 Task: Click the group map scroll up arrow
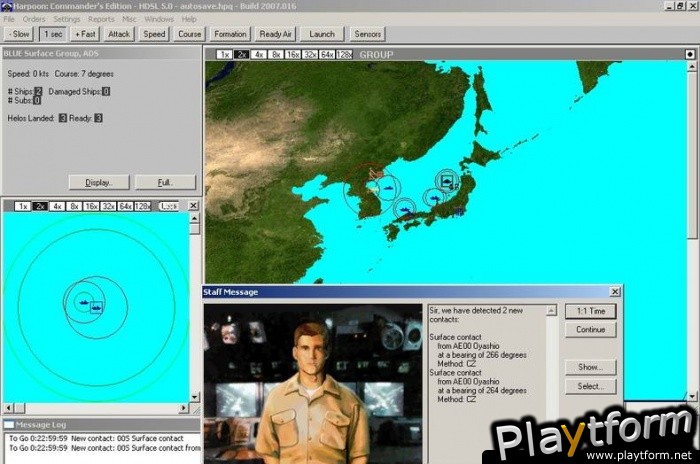pyautogui.click(x=692, y=67)
